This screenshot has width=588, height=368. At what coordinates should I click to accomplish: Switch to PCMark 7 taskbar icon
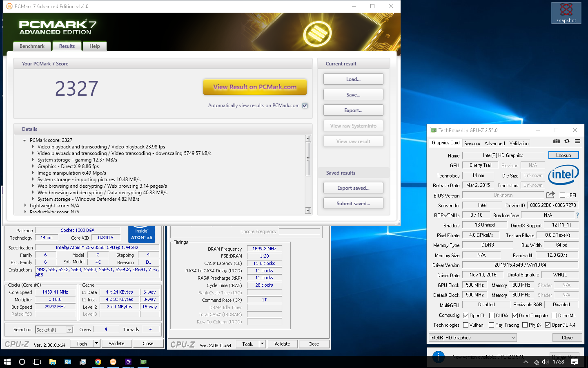coord(113,362)
